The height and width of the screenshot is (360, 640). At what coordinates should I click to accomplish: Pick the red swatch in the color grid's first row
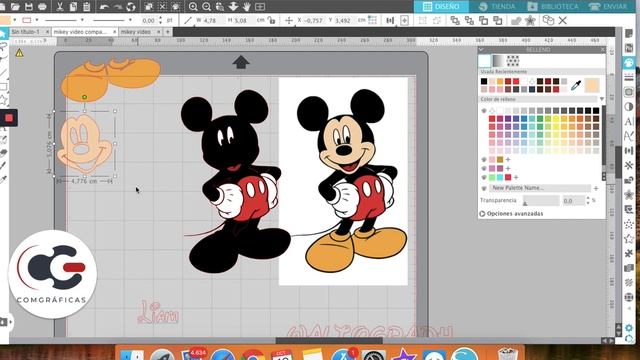[x=492, y=119]
